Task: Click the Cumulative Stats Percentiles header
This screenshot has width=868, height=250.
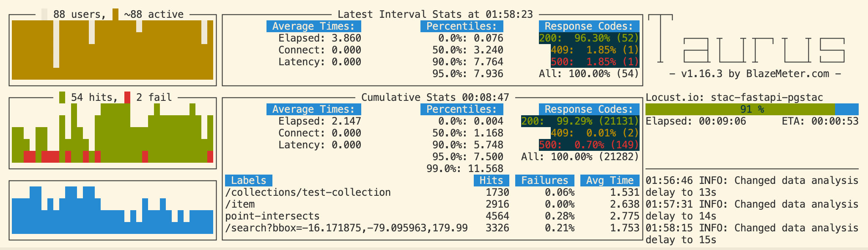Action: (x=461, y=109)
